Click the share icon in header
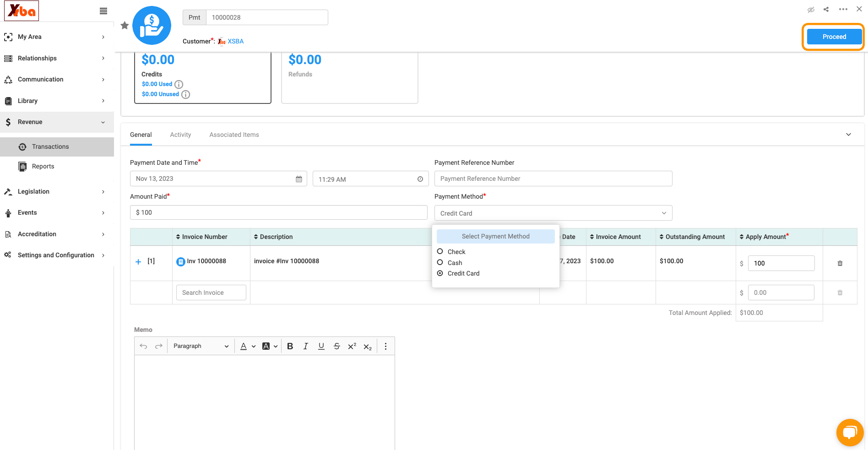The height and width of the screenshot is (450, 868). [x=826, y=9]
